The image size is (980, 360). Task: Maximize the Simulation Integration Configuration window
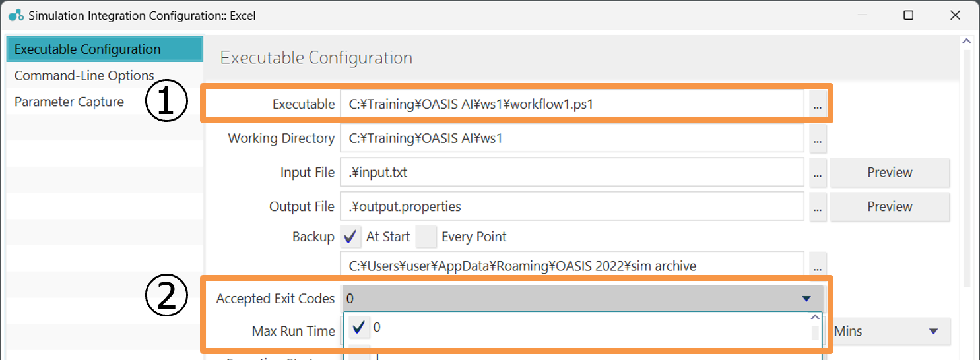[x=909, y=15]
